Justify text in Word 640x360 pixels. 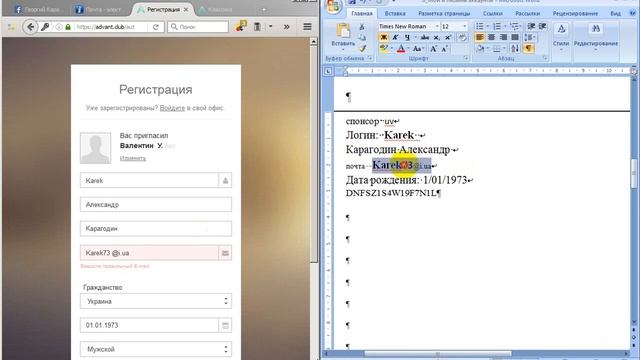coord(515,38)
